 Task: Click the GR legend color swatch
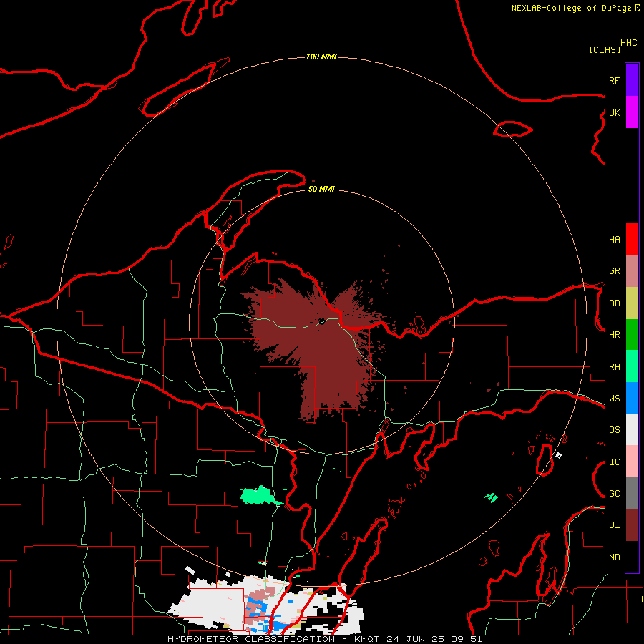pos(632,271)
